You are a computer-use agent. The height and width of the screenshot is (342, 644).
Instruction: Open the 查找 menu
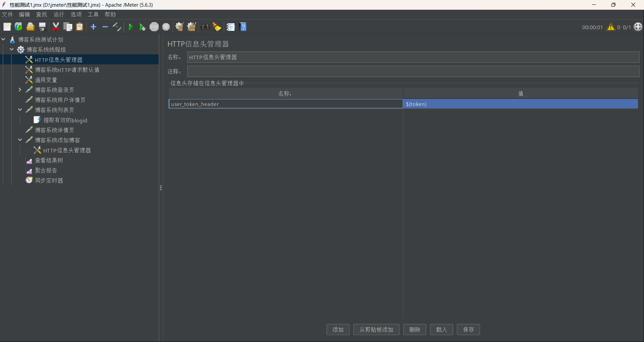tap(42, 14)
